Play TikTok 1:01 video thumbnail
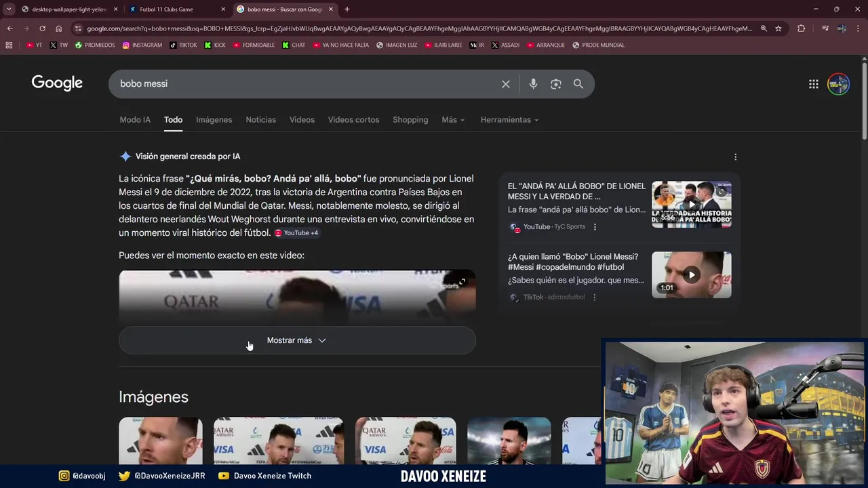 coord(692,274)
